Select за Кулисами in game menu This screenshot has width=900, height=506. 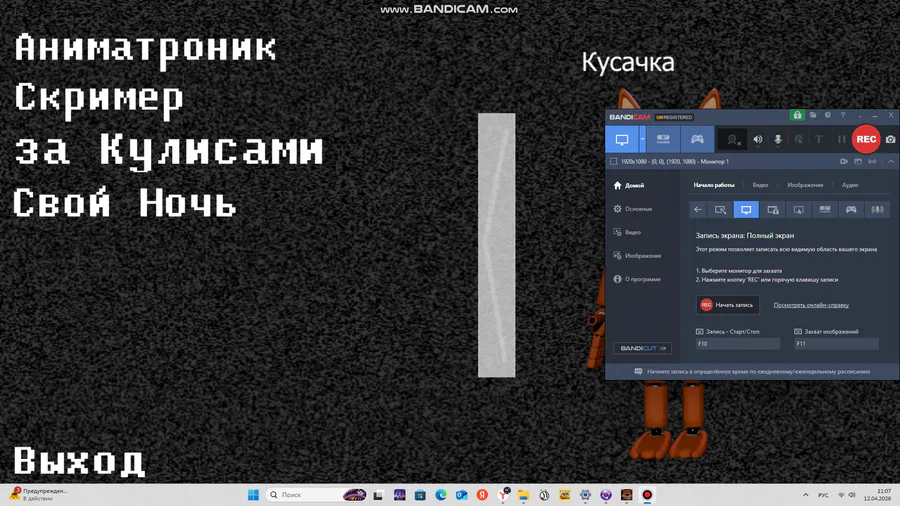169,151
